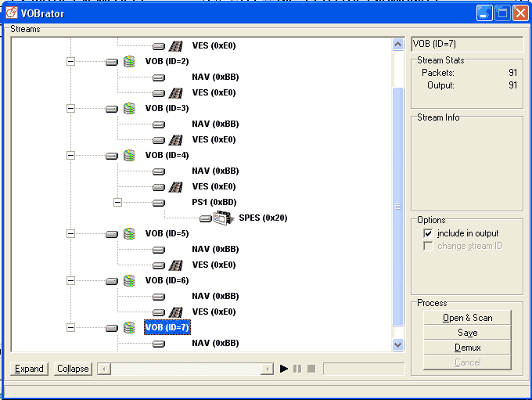Select the VOB (ID=6) tree row

tap(167, 280)
